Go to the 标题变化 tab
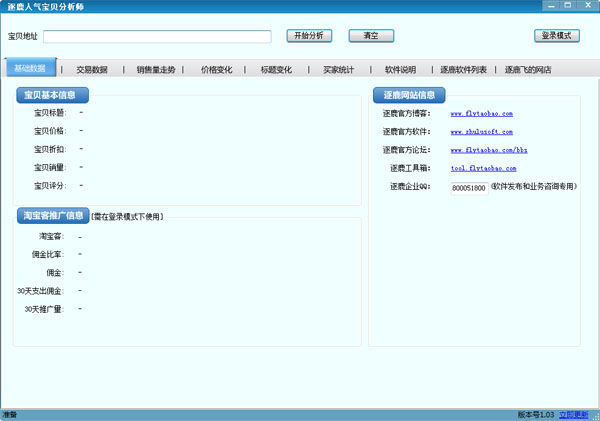 pos(277,70)
